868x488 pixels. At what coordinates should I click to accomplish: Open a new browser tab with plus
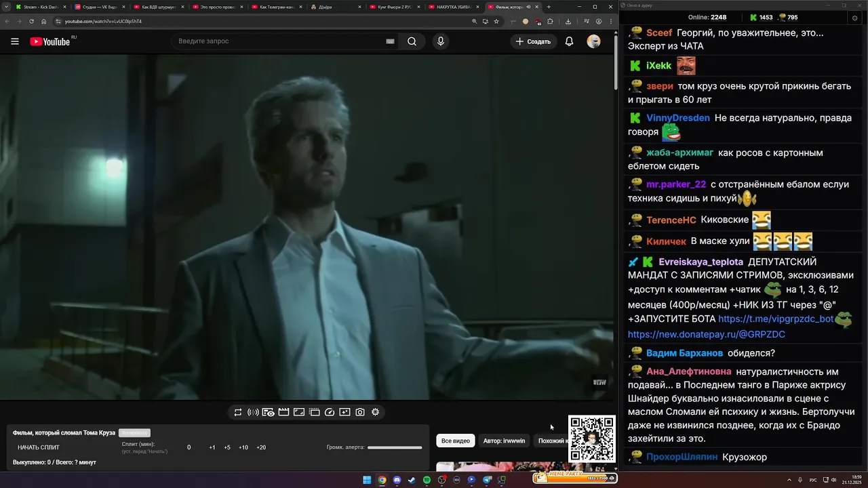point(549,7)
